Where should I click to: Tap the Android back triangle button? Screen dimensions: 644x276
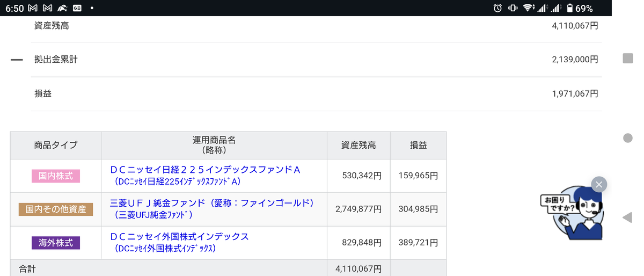[x=627, y=217]
